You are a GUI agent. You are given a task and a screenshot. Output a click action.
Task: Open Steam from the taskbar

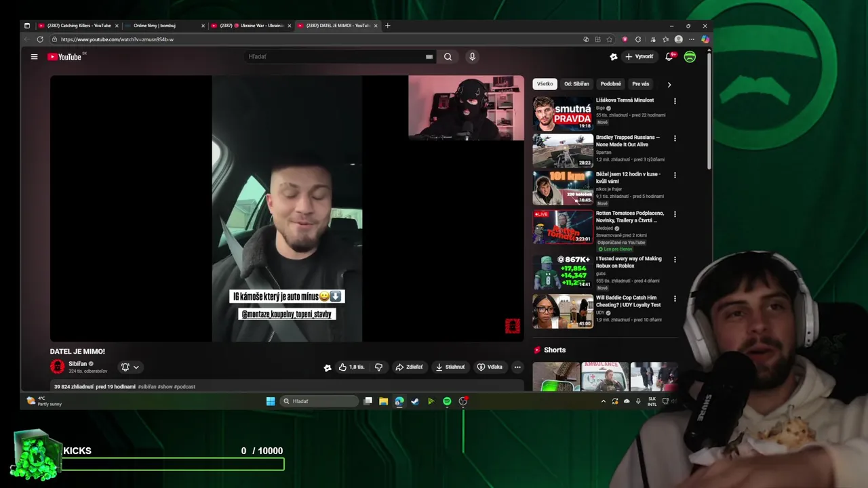(x=415, y=401)
